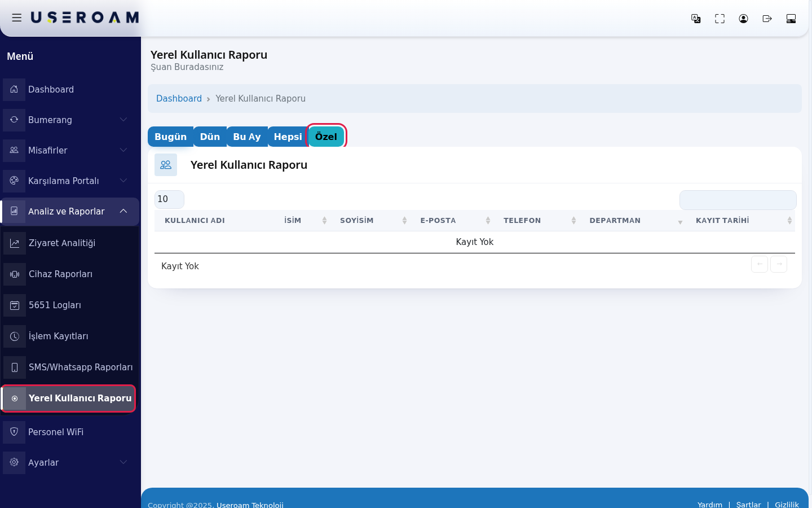The image size is (812, 508).
Task: Select the Bugün filter tab
Action: click(170, 137)
